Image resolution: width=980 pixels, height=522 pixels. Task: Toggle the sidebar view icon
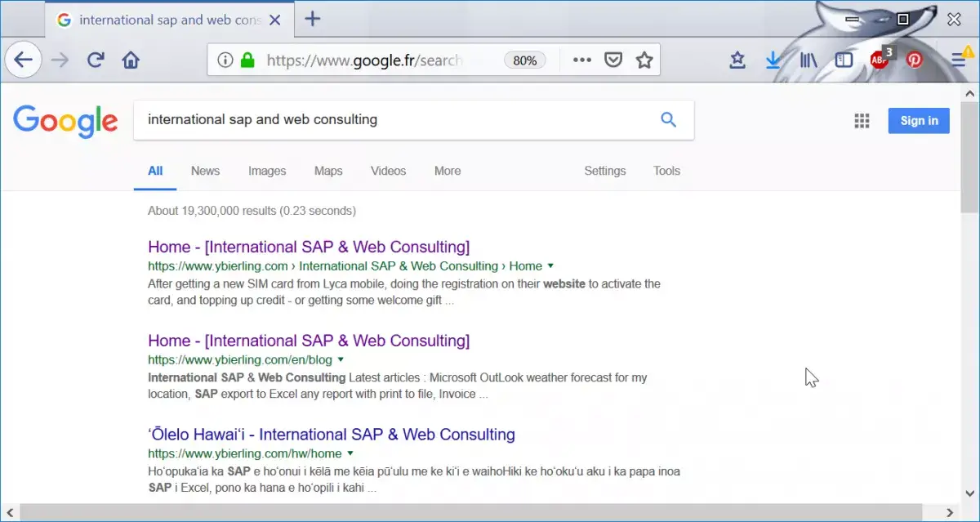point(844,60)
